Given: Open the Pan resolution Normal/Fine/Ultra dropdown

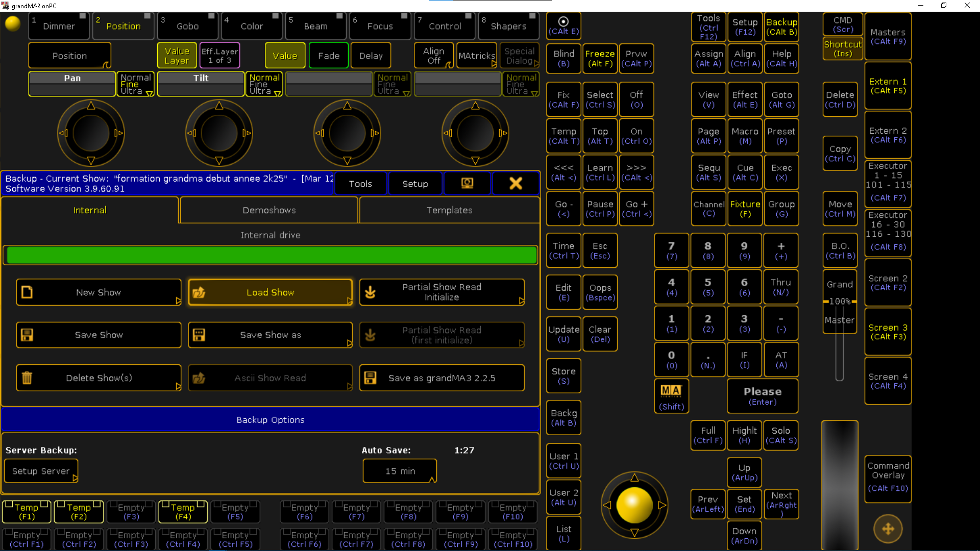Looking at the screenshot, I should point(136,84).
